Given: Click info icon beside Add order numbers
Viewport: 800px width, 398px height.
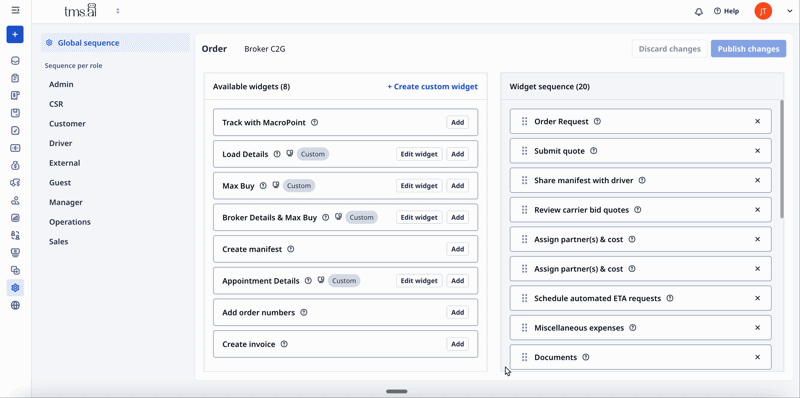Looking at the screenshot, I should pos(304,312).
